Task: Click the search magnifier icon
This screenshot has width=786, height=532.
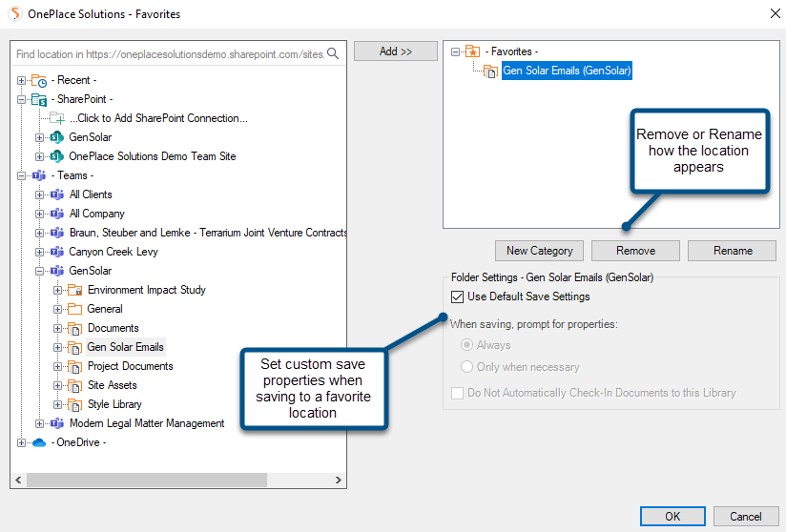Action: [333, 53]
